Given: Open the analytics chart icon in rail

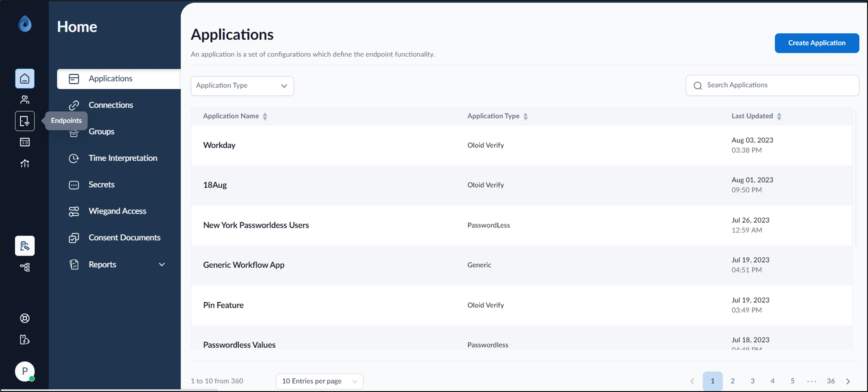Looking at the screenshot, I should coord(25,163).
